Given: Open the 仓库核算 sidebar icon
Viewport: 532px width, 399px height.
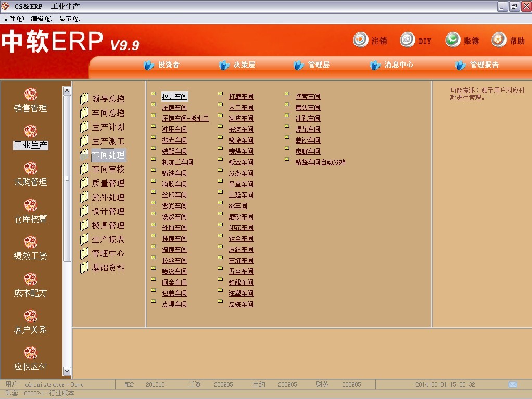Looking at the screenshot, I should pos(31,206).
